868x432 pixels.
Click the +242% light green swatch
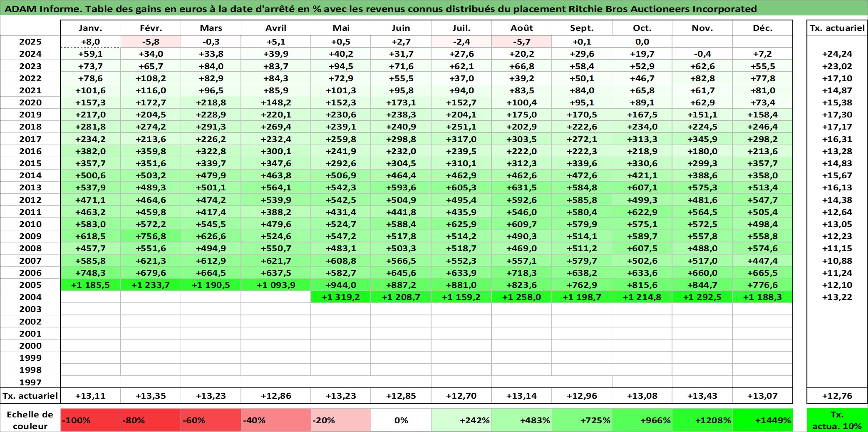click(x=461, y=420)
